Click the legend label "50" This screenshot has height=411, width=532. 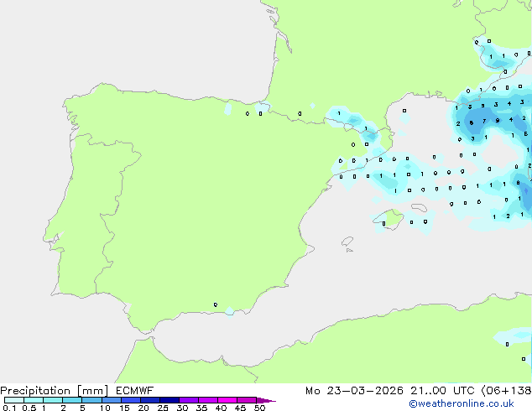point(260,408)
